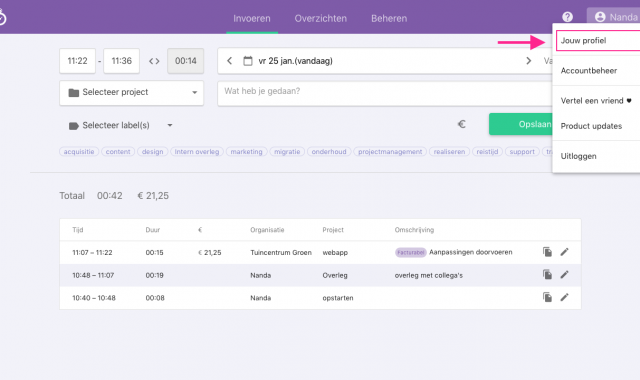Image resolution: width=640 pixels, height=380 pixels.
Task: Click the Organisatie column header
Action: pos(267,230)
